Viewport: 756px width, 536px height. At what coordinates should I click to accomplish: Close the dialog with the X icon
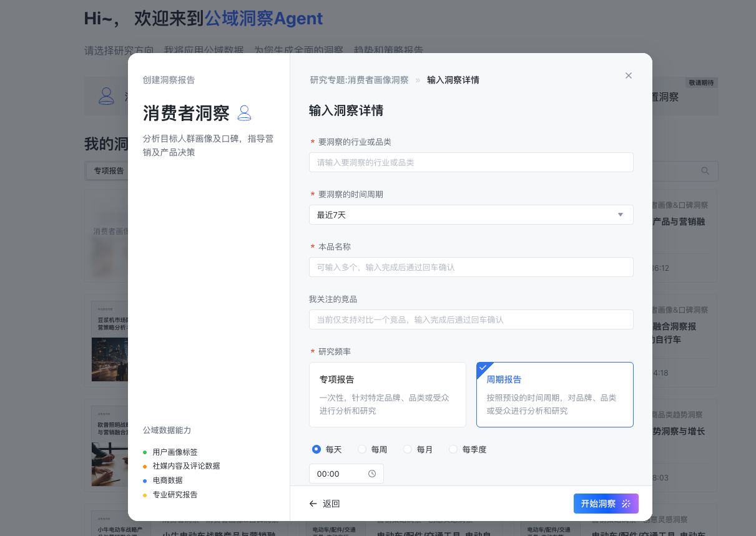tap(629, 76)
